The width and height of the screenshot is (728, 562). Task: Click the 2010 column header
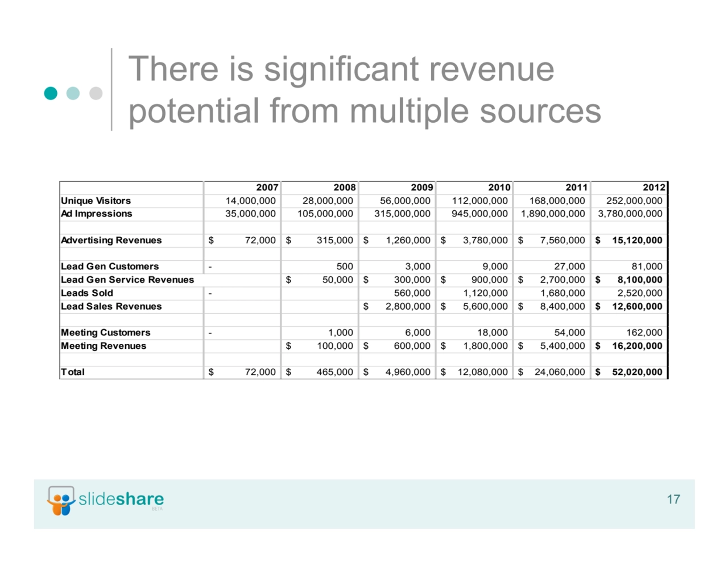click(499, 188)
